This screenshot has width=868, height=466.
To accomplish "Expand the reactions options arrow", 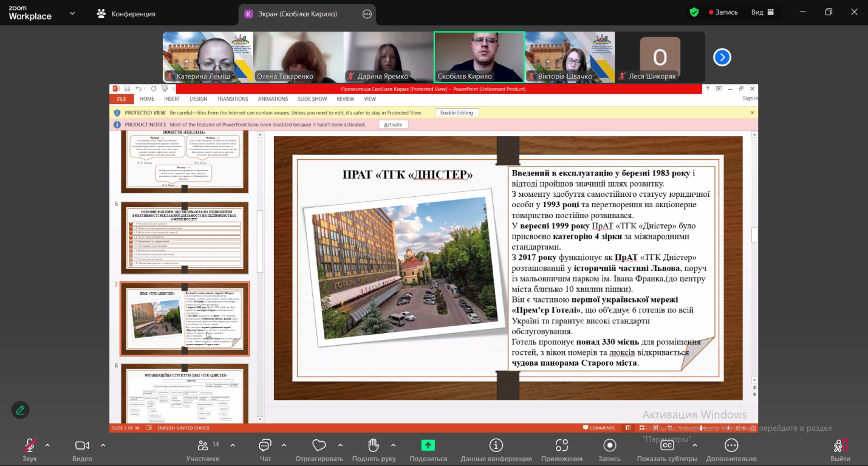I will [340, 445].
